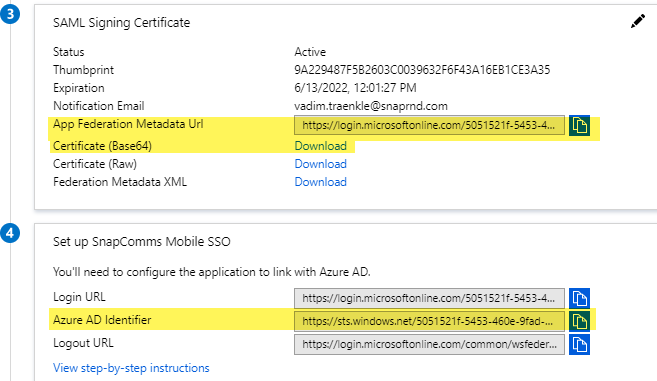Click inside the Login URL field
Screen dimensions: 657x381
pyautogui.click(x=429, y=298)
